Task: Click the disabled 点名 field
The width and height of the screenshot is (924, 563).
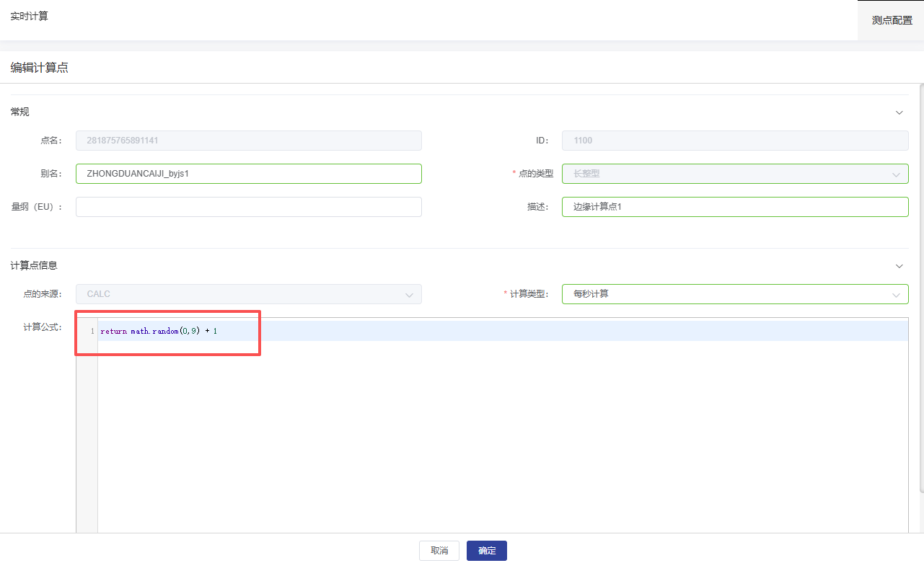Action: click(x=248, y=141)
